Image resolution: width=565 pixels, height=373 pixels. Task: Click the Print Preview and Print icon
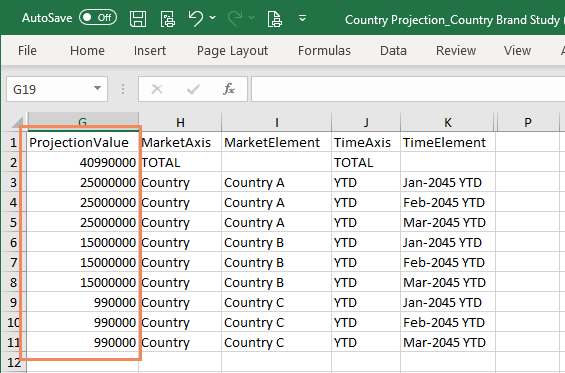click(x=275, y=19)
